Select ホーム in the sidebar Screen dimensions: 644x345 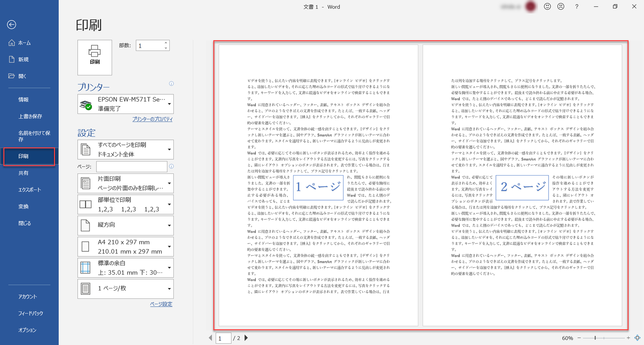pyautogui.click(x=29, y=43)
